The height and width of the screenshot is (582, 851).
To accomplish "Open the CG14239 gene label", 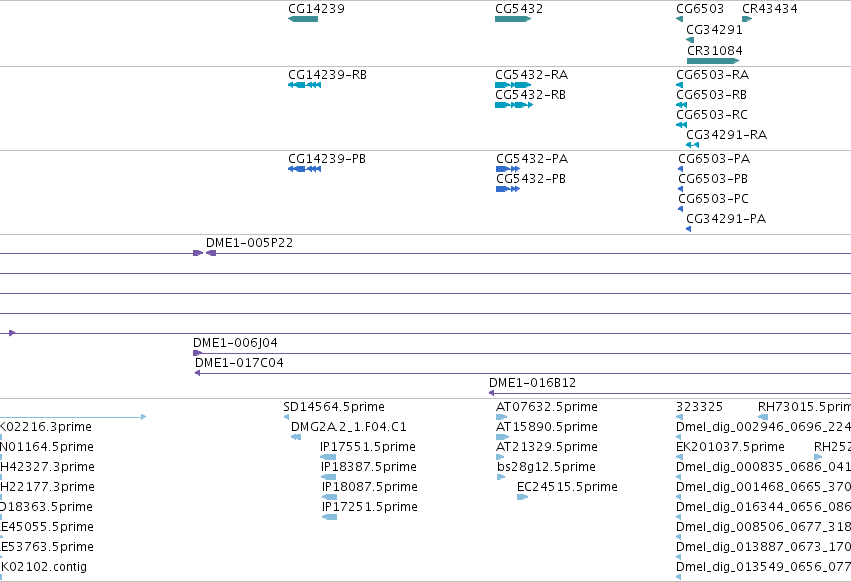I will [316, 9].
